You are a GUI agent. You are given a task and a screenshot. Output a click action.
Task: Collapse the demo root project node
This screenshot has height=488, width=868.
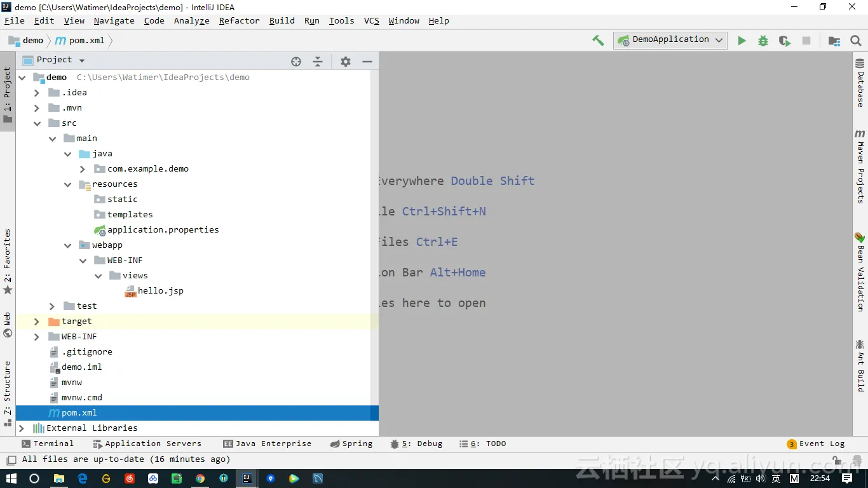pos(22,78)
